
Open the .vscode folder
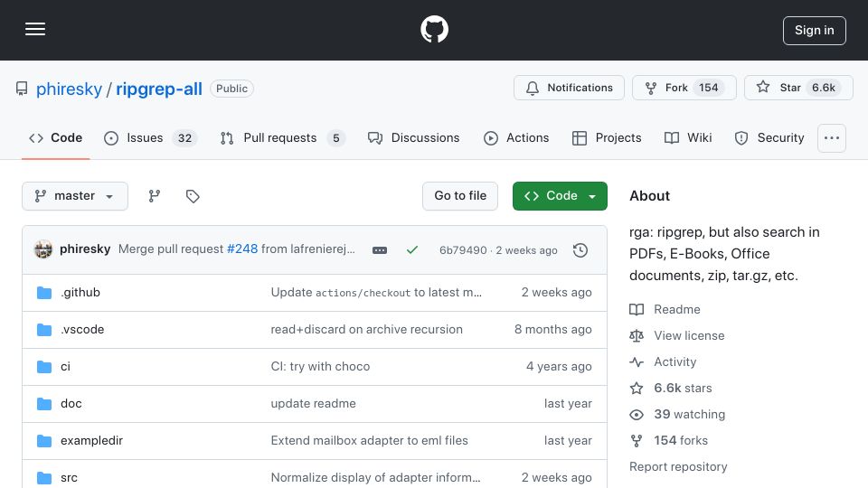click(82, 330)
